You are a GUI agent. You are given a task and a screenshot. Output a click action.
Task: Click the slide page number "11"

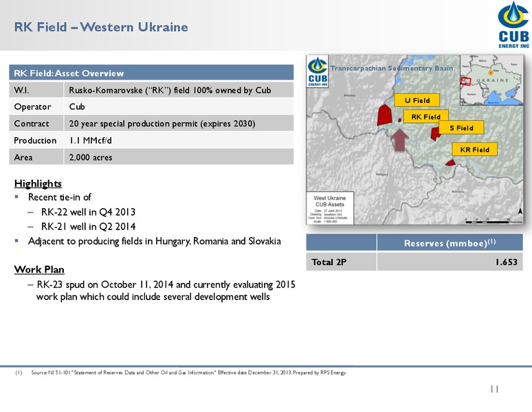(494, 389)
